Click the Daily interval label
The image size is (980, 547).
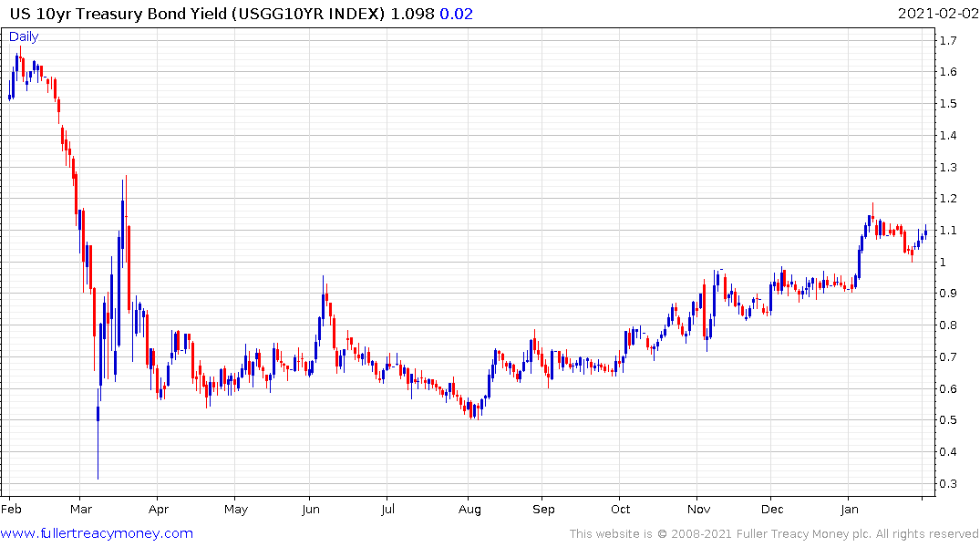[x=24, y=36]
